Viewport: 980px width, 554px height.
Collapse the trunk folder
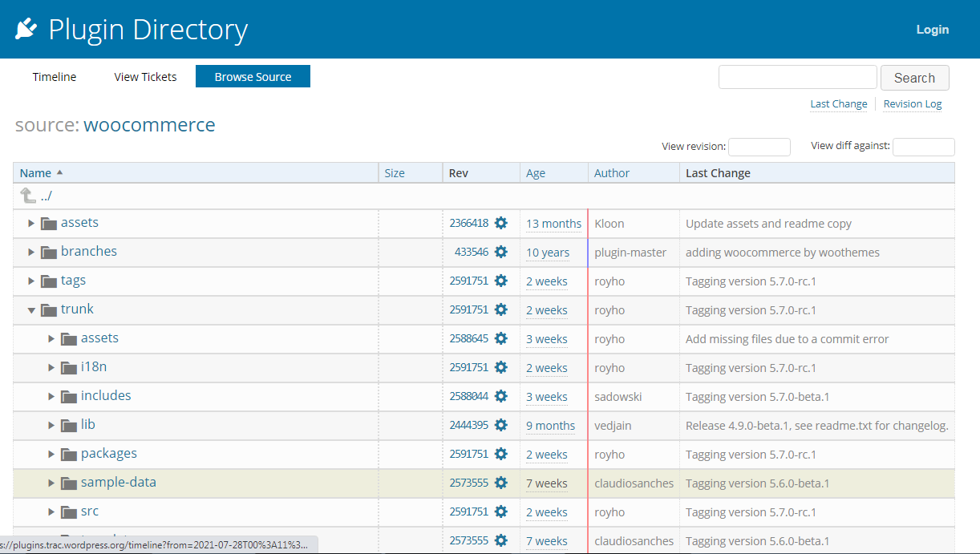coord(31,309)
